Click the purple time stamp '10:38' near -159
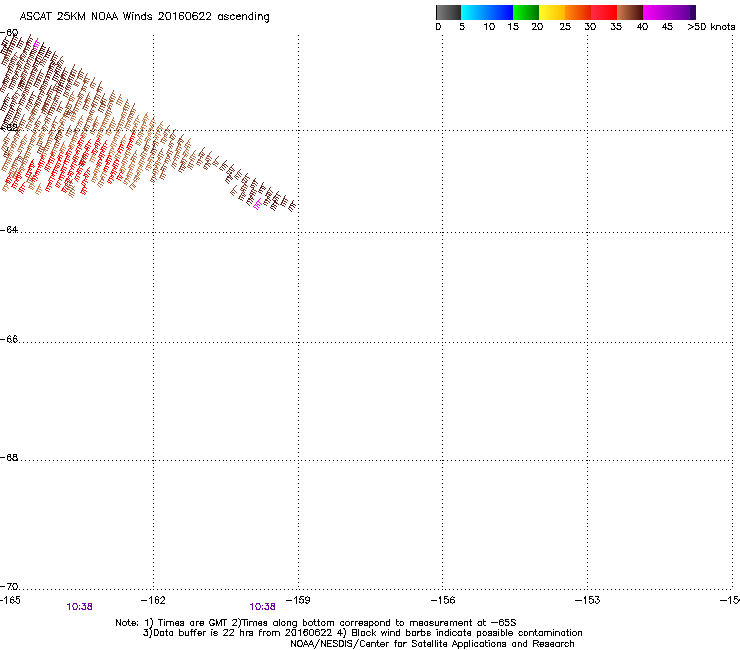 click(x=262, y=607)
